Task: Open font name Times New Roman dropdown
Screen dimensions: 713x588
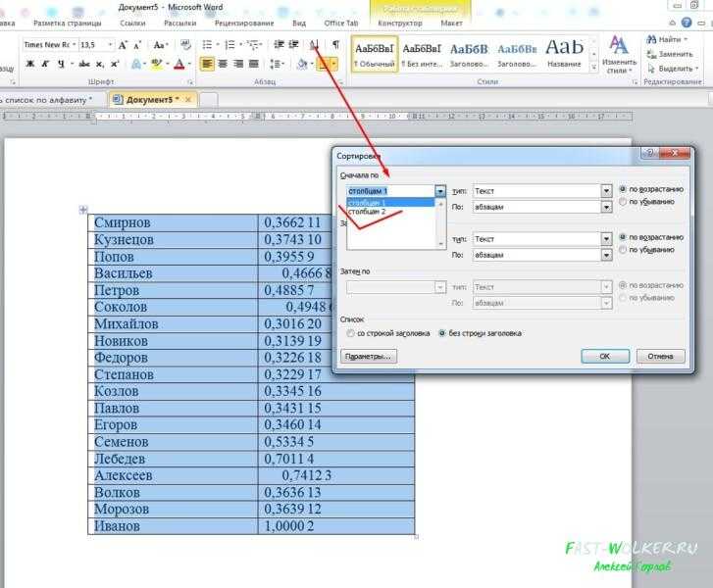Action: click(x=75, y=44)
